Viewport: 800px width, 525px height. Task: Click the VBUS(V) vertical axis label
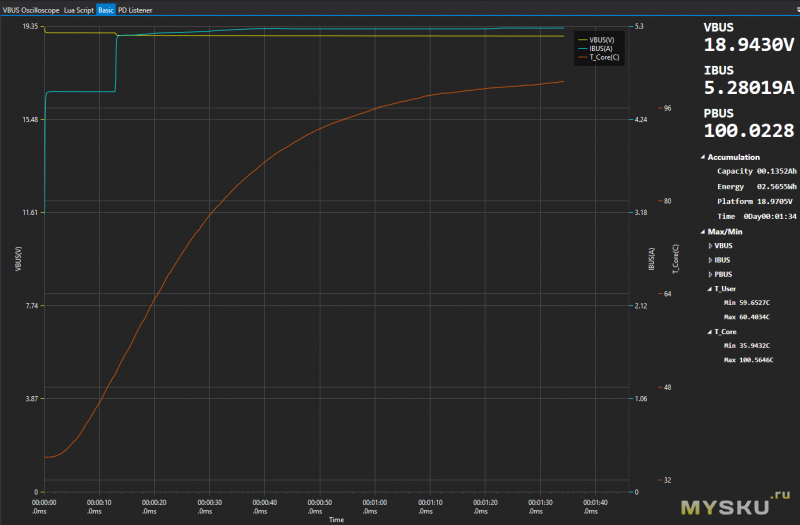tap(19, 259)
